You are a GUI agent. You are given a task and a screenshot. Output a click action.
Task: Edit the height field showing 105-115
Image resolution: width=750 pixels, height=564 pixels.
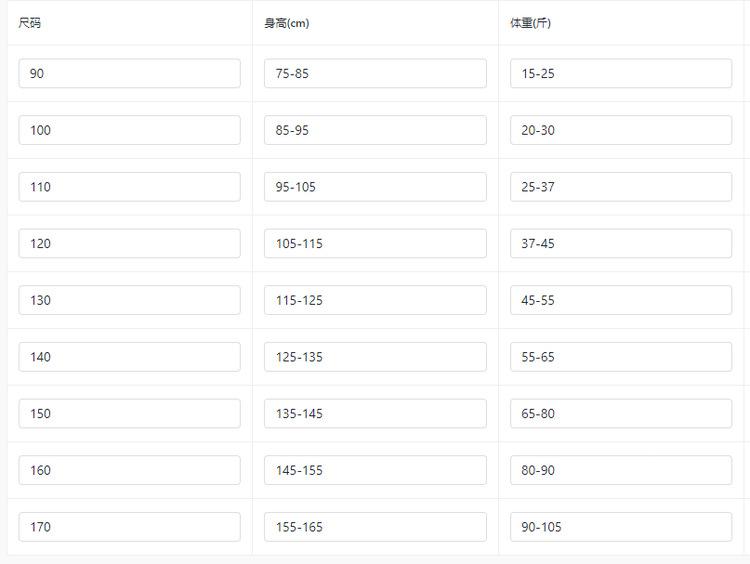tap(375, 243)
